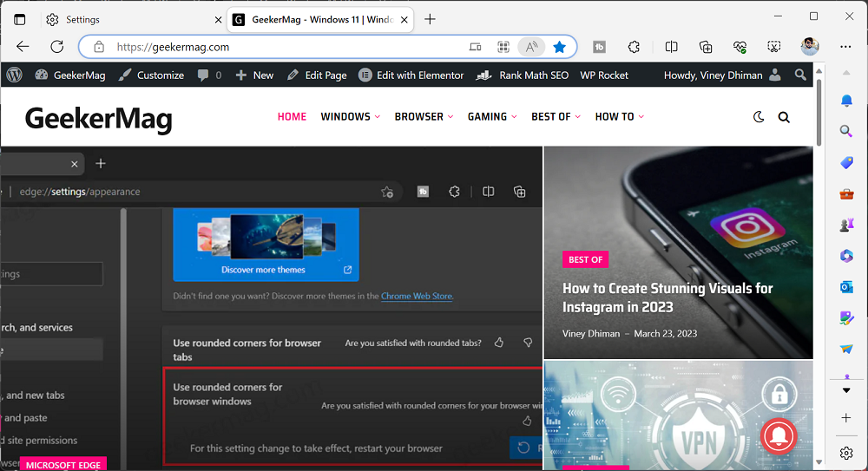868x471 pixels.
Task: Open WP Rocket menu
Action: pos(604,75)
